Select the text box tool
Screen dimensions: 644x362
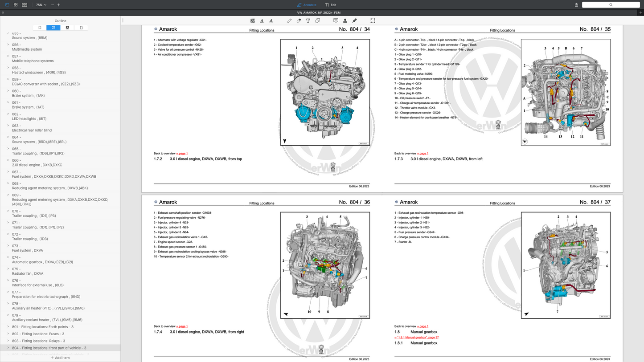pyautogui.click(x=308, y=20)
